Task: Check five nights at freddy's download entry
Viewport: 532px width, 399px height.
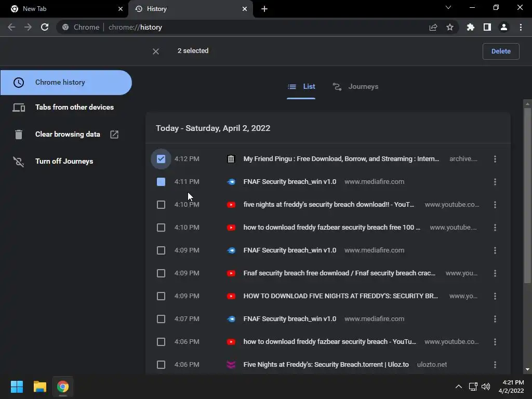Action: click(x=161, y=205)
